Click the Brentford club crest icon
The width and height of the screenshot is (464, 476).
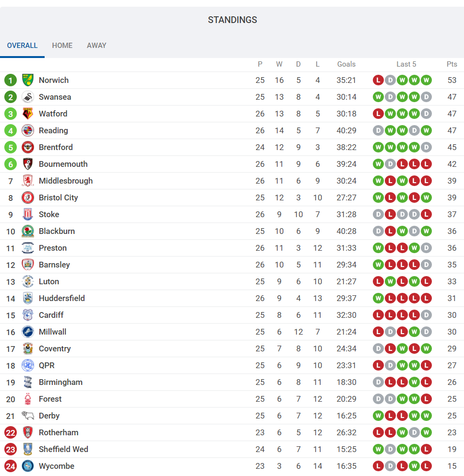28,147
